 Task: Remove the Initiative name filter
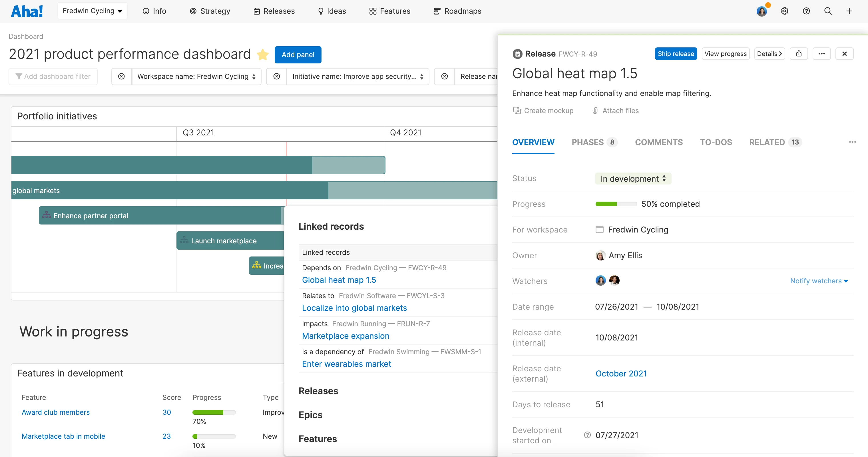276,77
